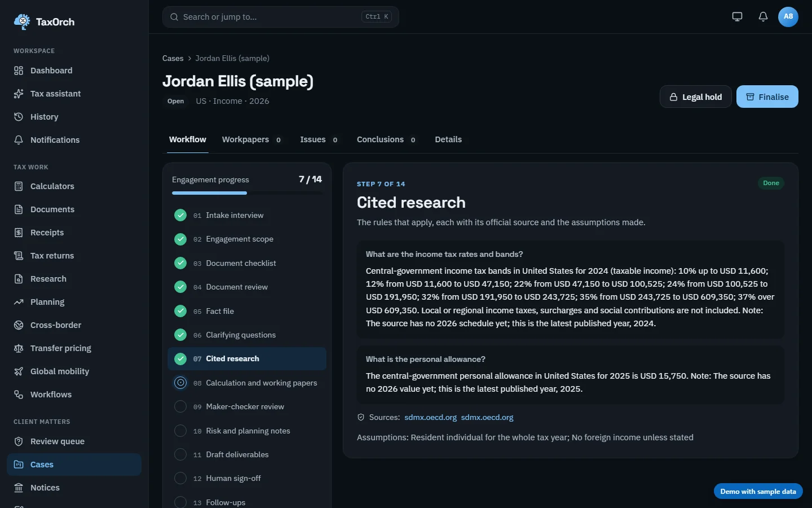The height and width of the screenshot is (508, 812).
Task: Select step 08 Calculation and working papers
Action: [247, 383]
